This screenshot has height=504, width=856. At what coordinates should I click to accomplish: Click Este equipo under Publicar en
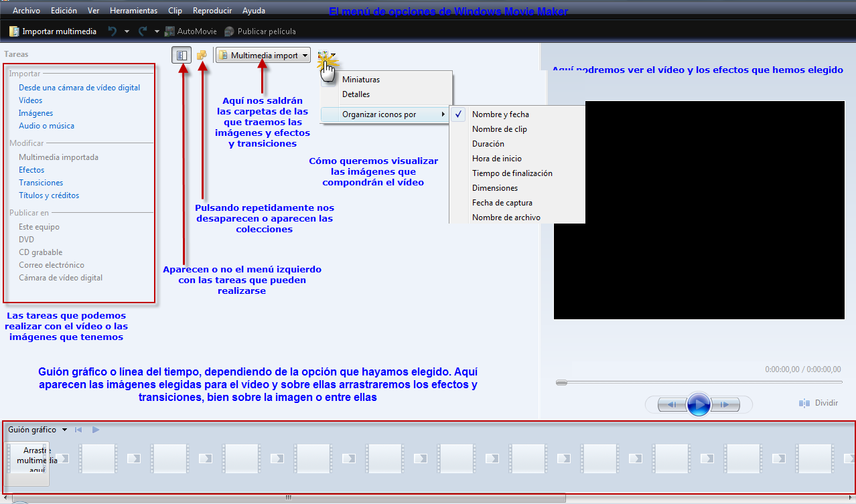39,227
